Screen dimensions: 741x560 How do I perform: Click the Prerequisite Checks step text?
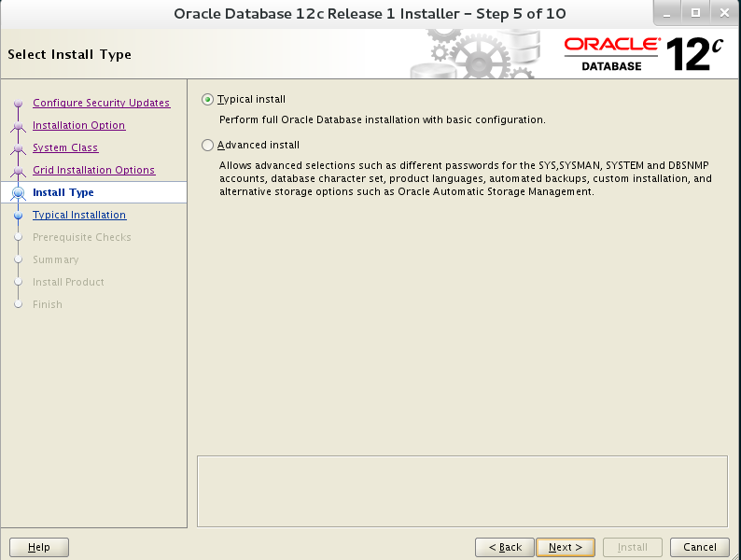pyautogui.click(x=82, y=237)
